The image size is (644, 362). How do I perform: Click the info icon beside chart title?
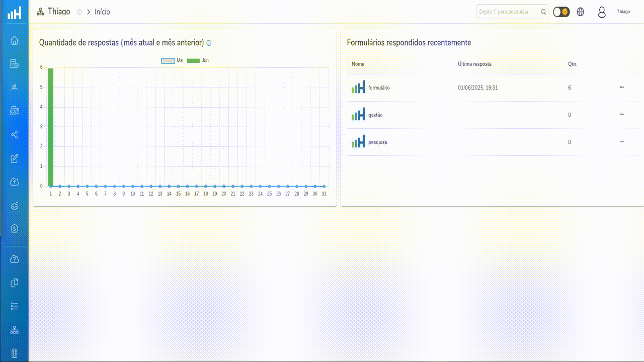pyautogui.click(x=209, y=43)
